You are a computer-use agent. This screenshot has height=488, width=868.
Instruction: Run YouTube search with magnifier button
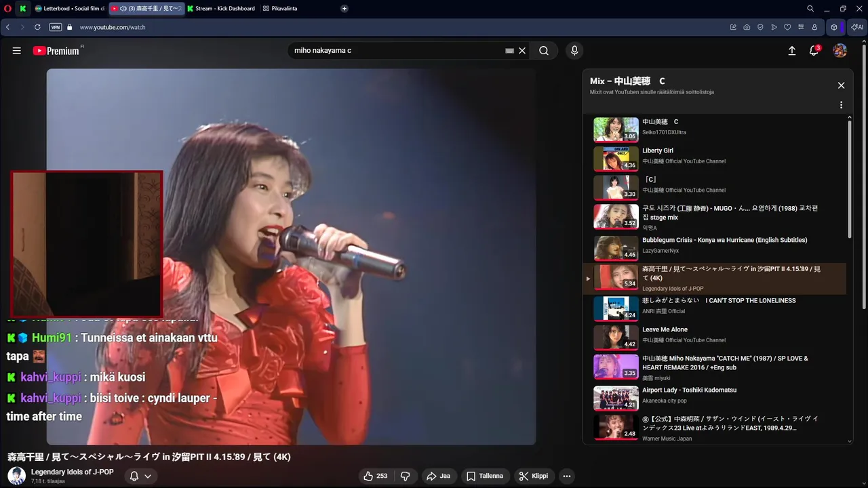(x=544, y=51)
